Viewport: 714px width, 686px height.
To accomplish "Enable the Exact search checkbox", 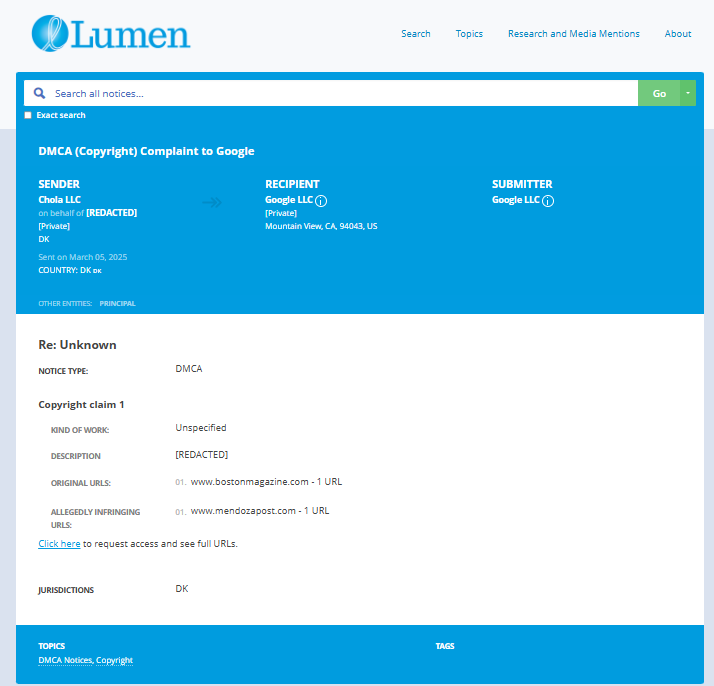I will [28, 115].
